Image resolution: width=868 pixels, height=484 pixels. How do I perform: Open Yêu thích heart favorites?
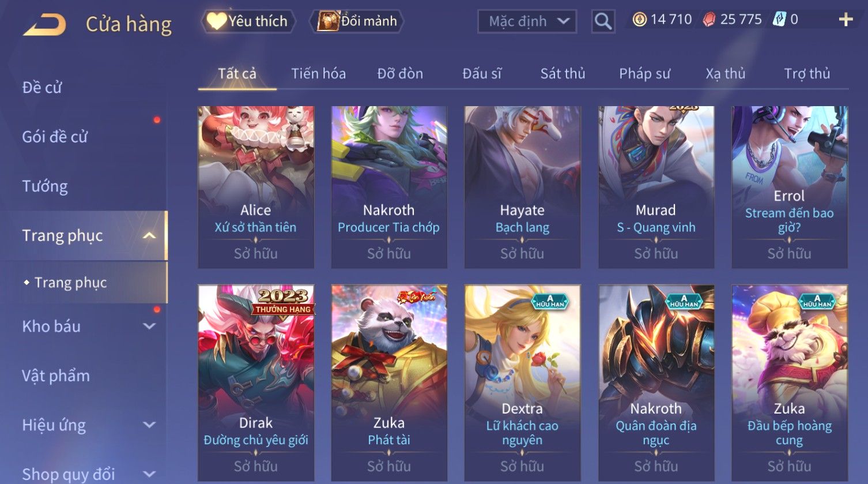248,21
